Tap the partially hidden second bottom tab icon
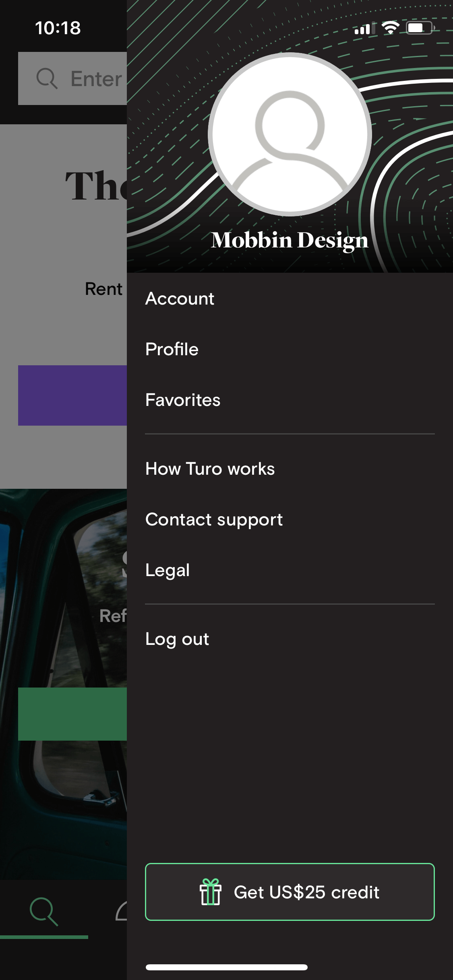453x980 pixels. click(x=121, y=911)
